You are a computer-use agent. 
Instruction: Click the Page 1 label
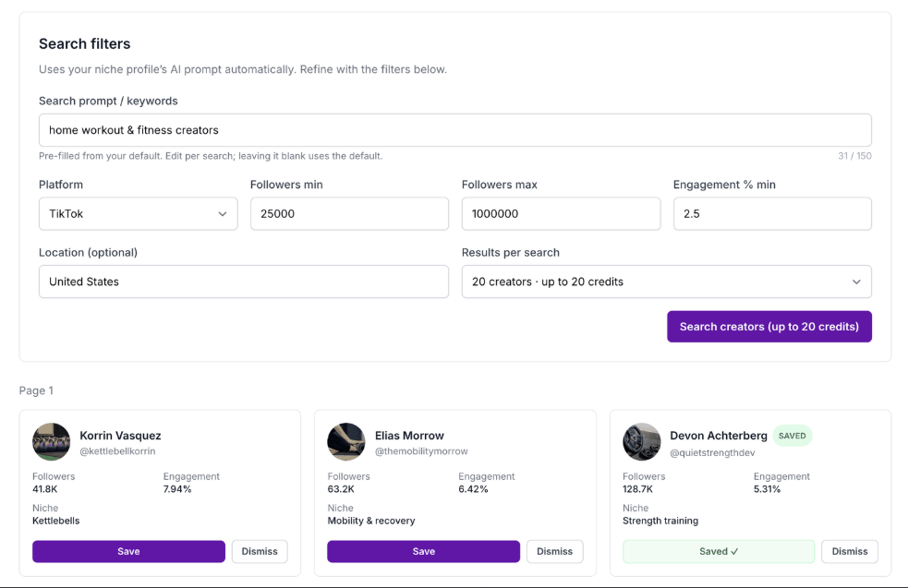[36, 390]
